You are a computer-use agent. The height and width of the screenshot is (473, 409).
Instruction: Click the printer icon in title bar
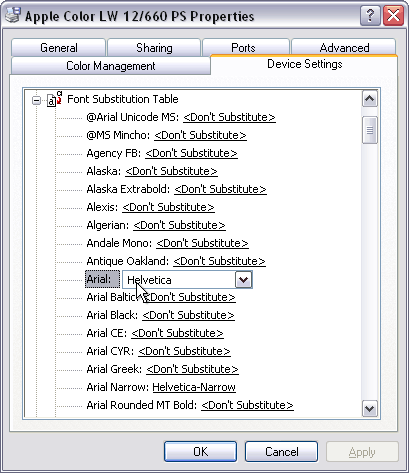point(13,15)
